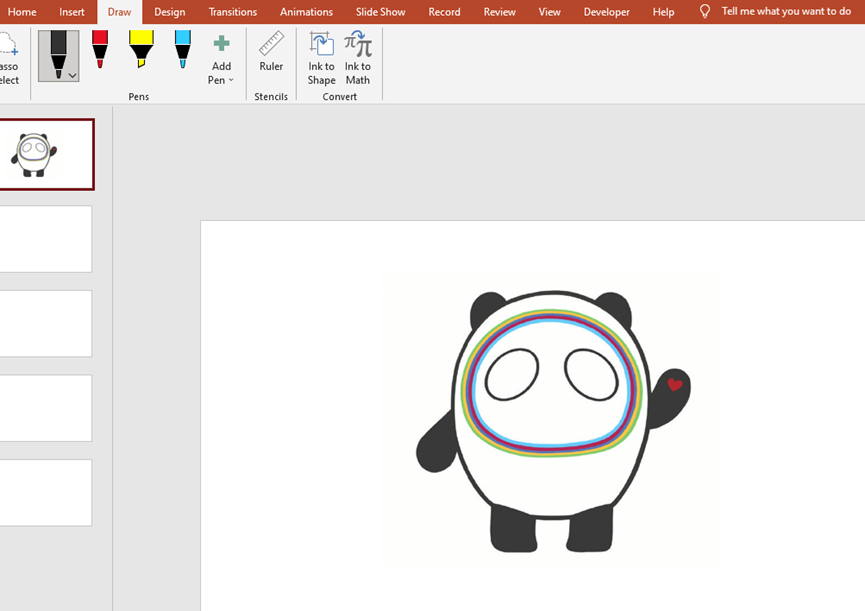
Task: Open the Draw ribbon tab
Action: (x=120, y=12)
